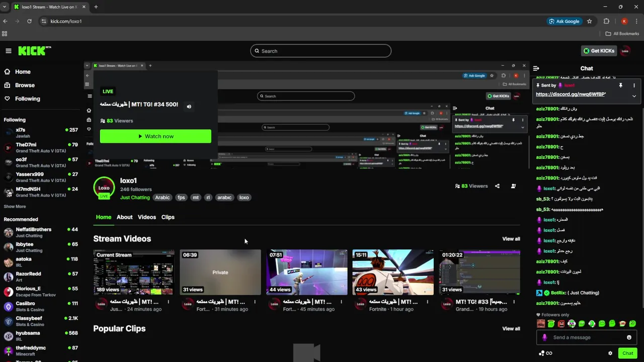Click the first emote in chat quick row

tap(541, 324)
